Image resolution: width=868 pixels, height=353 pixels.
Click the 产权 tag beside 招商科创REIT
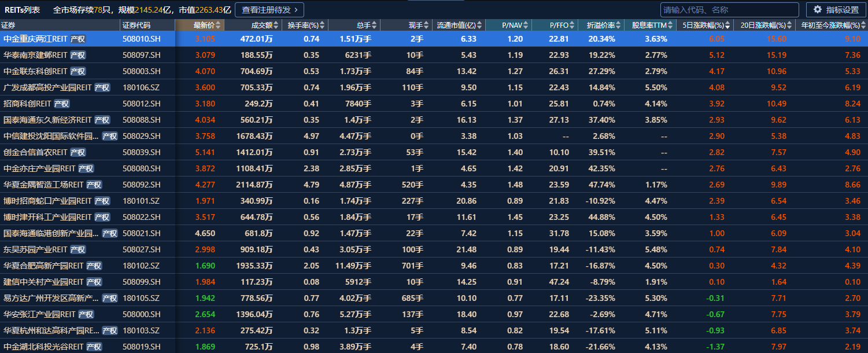(x=62, y=104)
